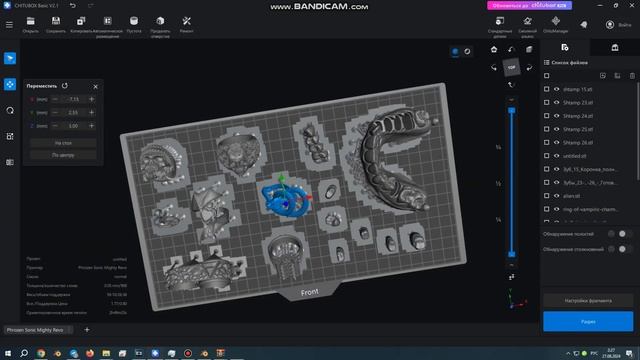Check the Shtamp 15.stl checkbox
Image resolution: width=640 pixels, height=360 pixels.
pyautogui.click(x=547, y=89)
